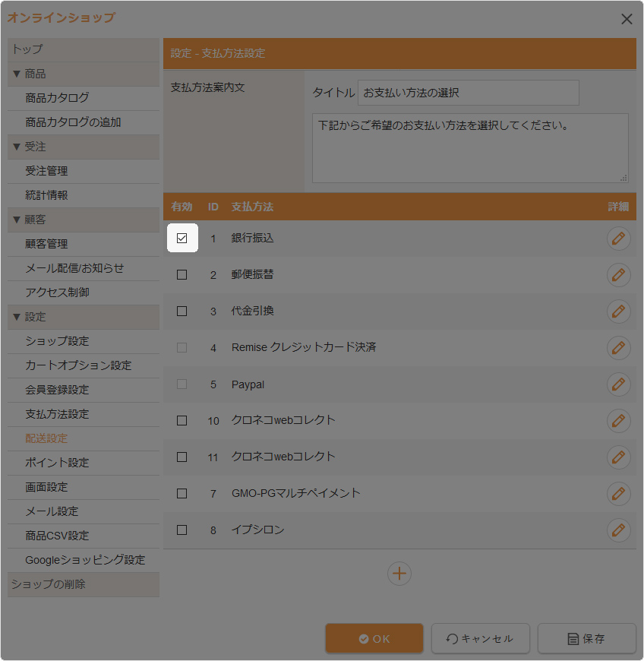The image size is (644, 661).
Task: Edit GMO-PGマルチペイメント payment details
Action: coord(618,494)
